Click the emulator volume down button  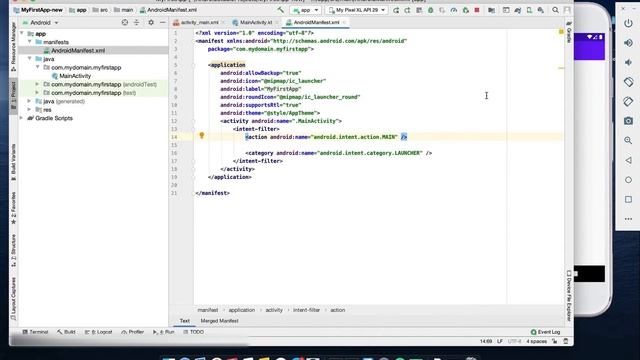pyautogui.click(x=629, y=62)
